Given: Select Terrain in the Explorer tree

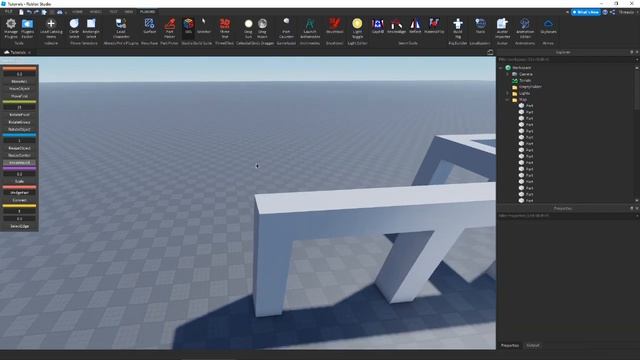Looking at the screenshot, I should [x=525, y=80].
